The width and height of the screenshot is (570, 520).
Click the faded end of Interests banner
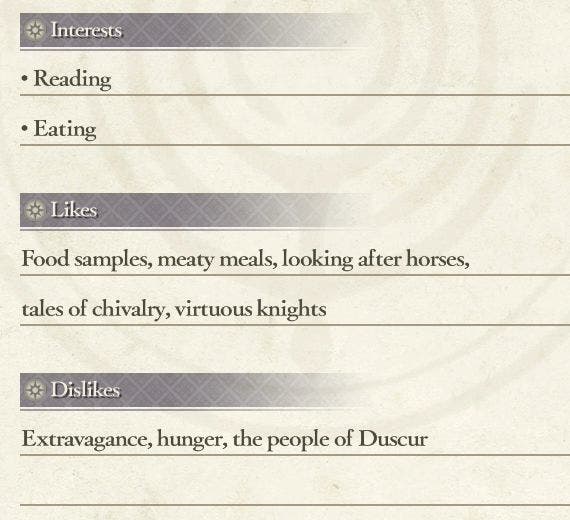click(338, 30)
